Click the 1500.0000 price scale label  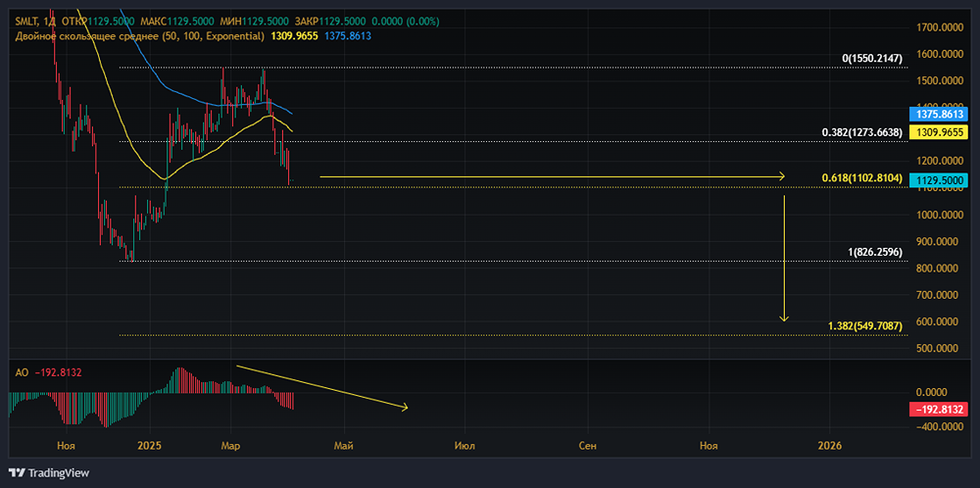pos(940,80)
